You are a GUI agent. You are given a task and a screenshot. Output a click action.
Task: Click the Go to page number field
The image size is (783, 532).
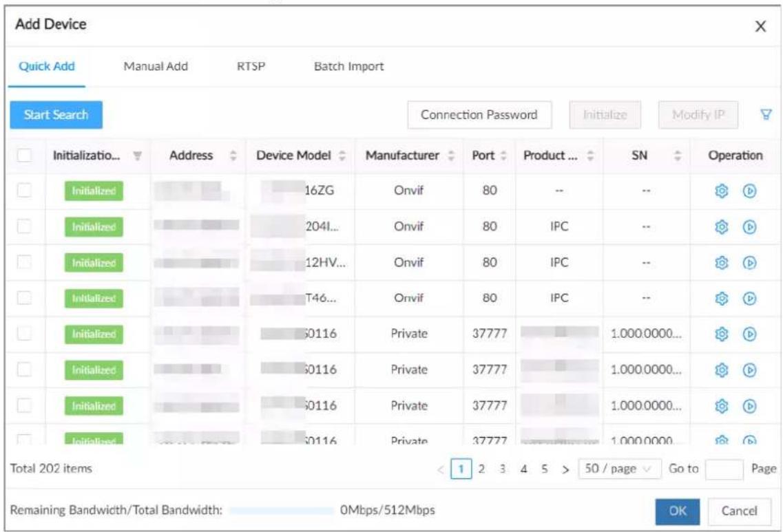click(x=724, y=469)
